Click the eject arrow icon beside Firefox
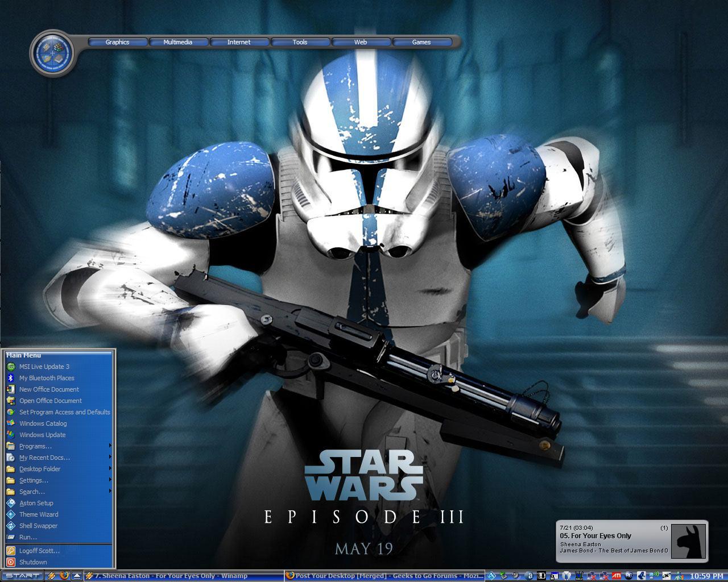The height and width of the screenshot is (582, 728). pos(77,576)
